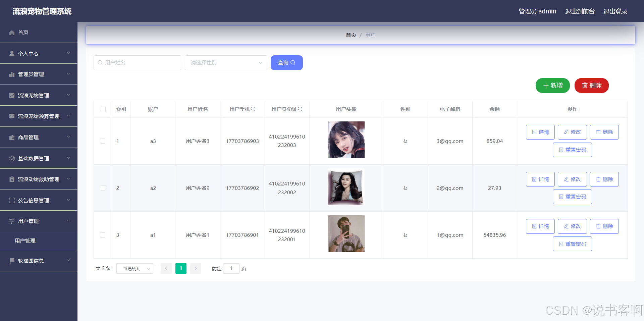This screenshot has height=321, width=644.
Task: Click the chat icon for 流浪宠物领养管理
Action: [12, 116]
